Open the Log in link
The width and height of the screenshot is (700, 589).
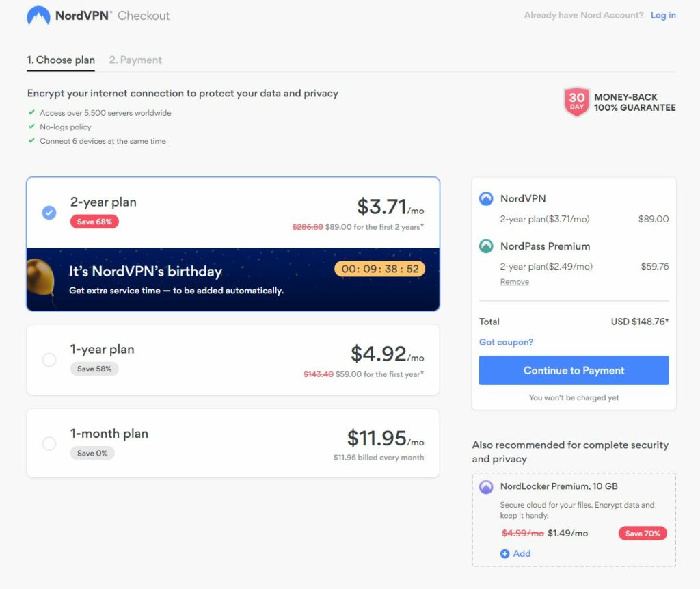click(x=663, y=15)
